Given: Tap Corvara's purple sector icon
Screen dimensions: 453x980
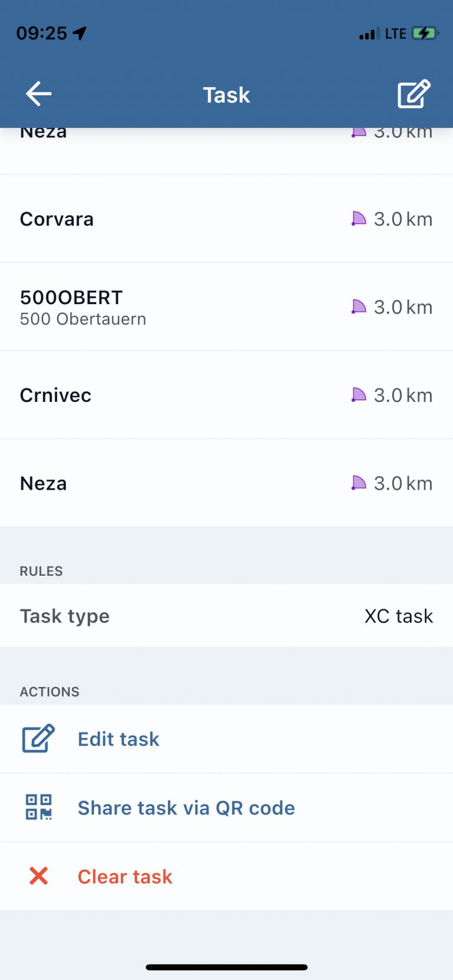Looking at the screenshot, I should [358, 219].
